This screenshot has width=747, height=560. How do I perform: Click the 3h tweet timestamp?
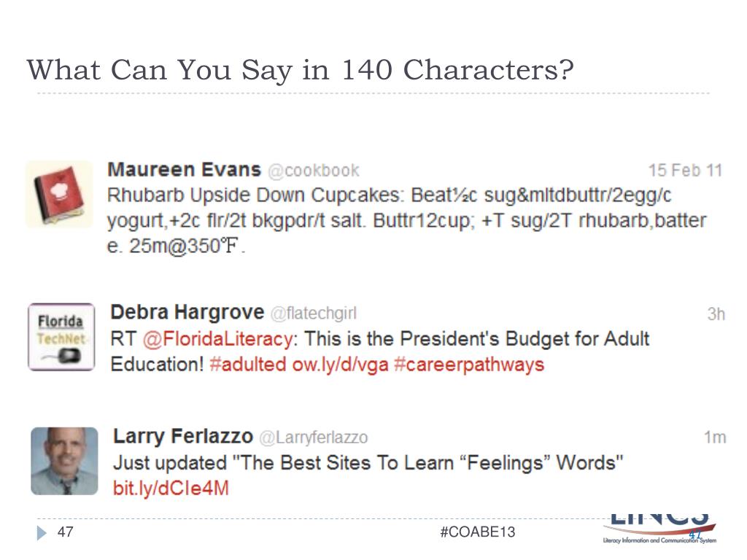coord(716,314)
